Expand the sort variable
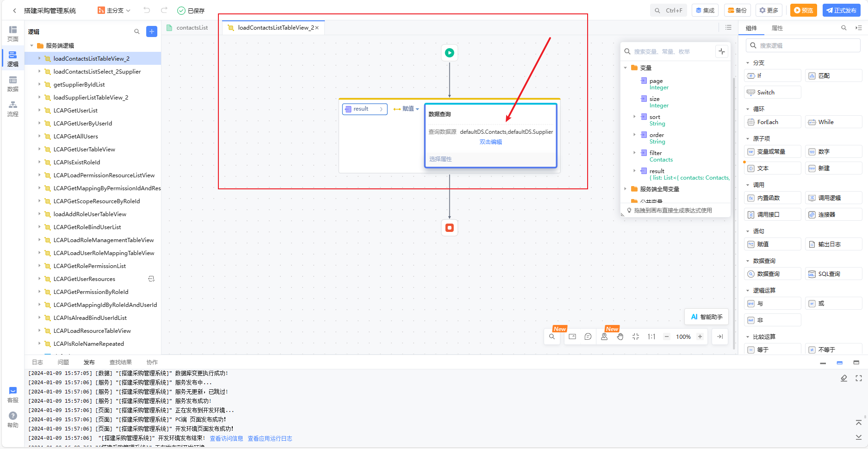The image size is (868, 449). click(x=634, y=117)
